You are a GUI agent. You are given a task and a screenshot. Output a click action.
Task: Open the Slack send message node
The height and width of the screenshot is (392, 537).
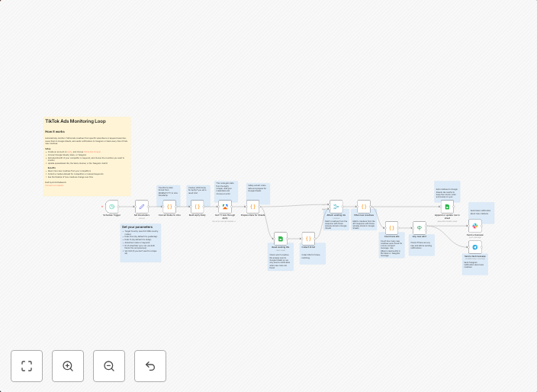click(475, 226)
